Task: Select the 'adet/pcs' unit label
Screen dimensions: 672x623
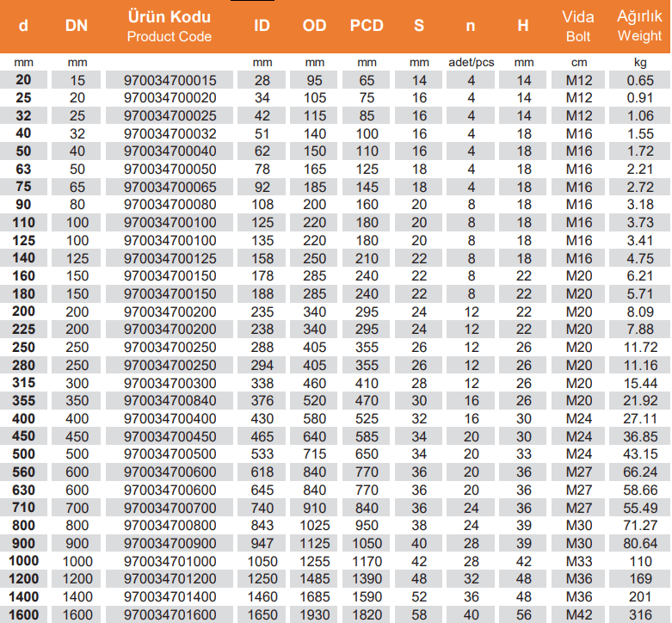Action: (x=471, y=63)
